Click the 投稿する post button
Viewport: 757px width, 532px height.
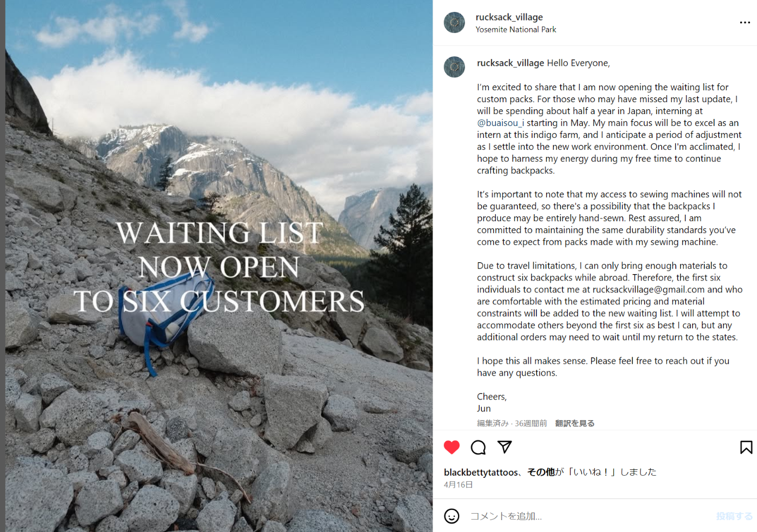[x=734, y=516]
